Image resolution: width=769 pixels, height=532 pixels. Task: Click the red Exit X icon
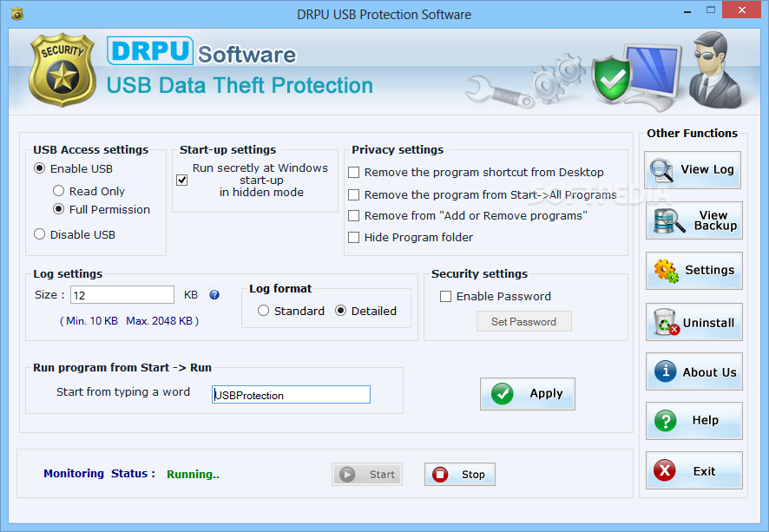tap(665, 470)
